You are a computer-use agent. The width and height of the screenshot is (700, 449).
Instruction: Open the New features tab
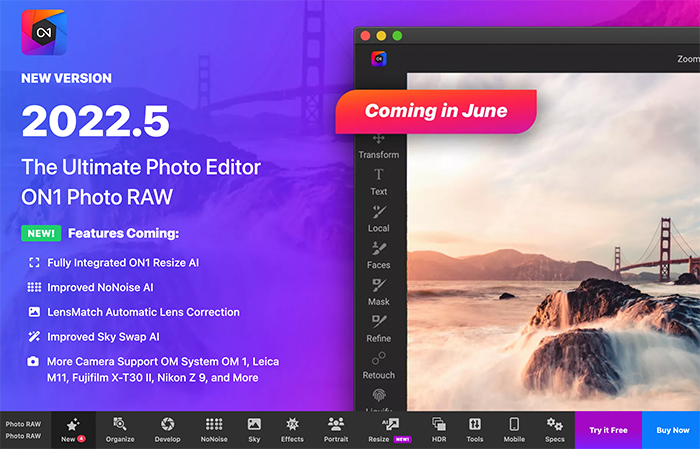pos(72,430)
